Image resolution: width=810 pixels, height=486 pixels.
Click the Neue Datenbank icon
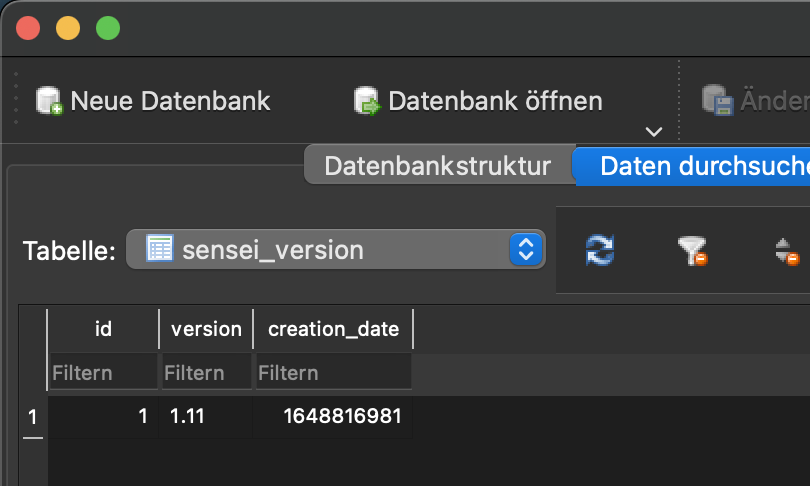coord(49,100)
